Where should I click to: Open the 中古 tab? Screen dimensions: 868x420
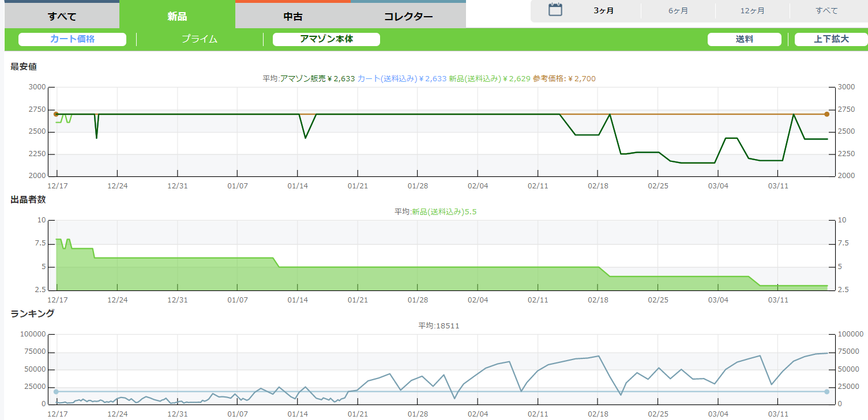[x=293, y=16]
